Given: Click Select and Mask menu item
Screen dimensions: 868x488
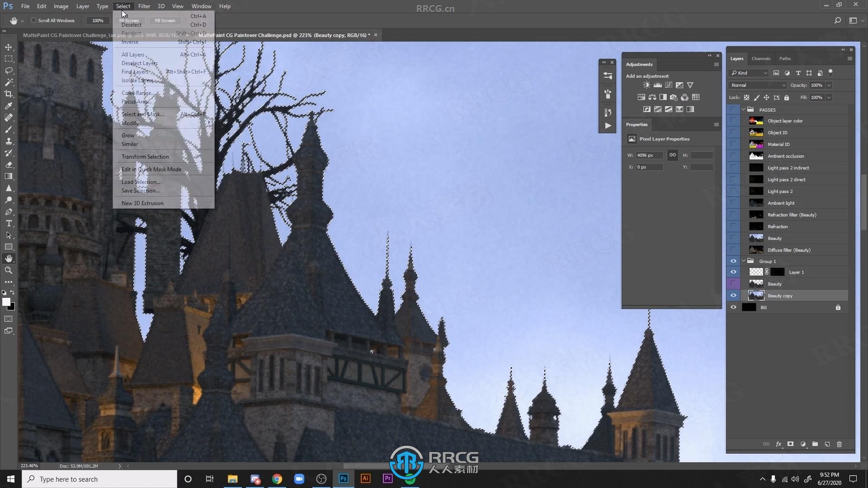Looking at the screenshot, I should pyautogui.click(x=142, y=114).
